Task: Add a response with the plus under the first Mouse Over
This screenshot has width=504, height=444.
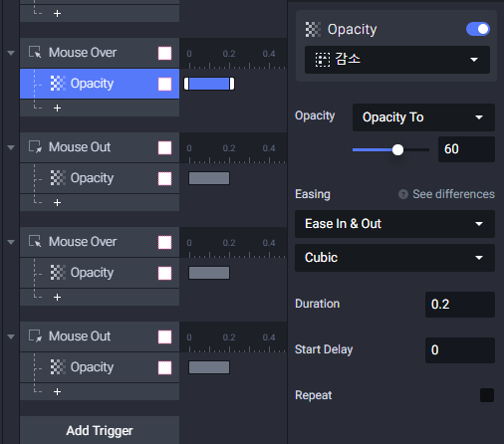Action: click(x=57, y=108)
